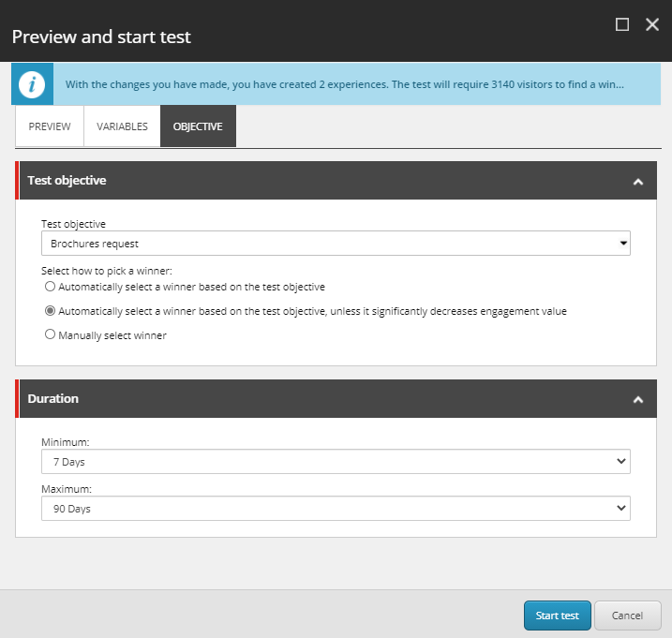Select the OBJECTIVE tab
Image resolution: width=672 pixels, height=638 pixels.
tap(198, 126)
